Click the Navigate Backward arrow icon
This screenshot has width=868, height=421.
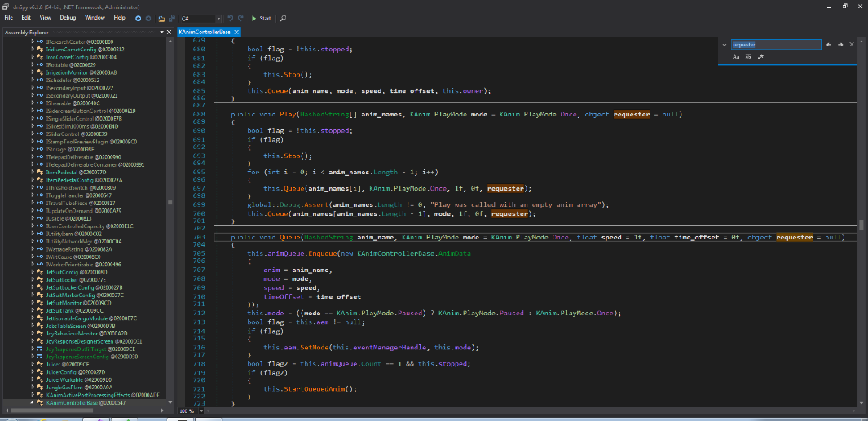pyautogui.click(x=138, y=18)
